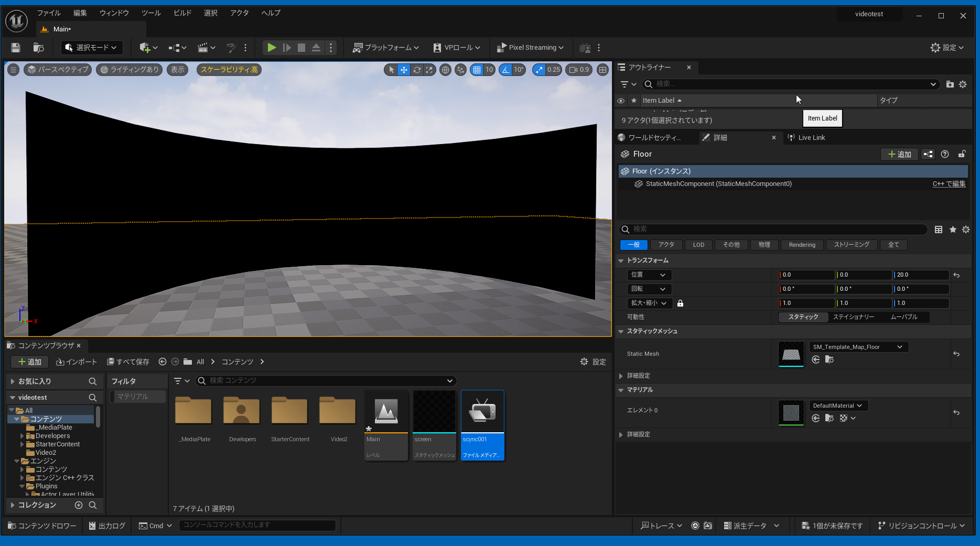Set mobility to ムーバブル

[904, 317]
